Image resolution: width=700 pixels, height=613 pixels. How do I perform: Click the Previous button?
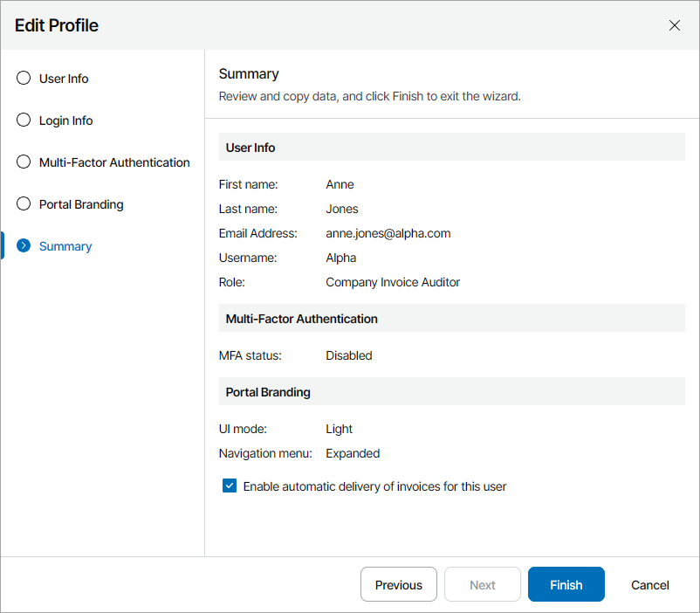pos(399,585)
